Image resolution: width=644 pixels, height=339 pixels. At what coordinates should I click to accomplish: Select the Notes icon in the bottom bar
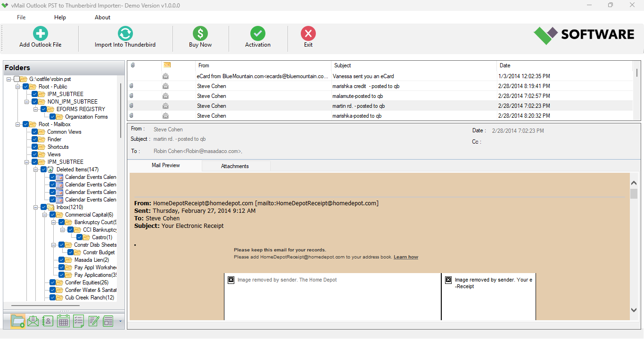pos(93,321)
